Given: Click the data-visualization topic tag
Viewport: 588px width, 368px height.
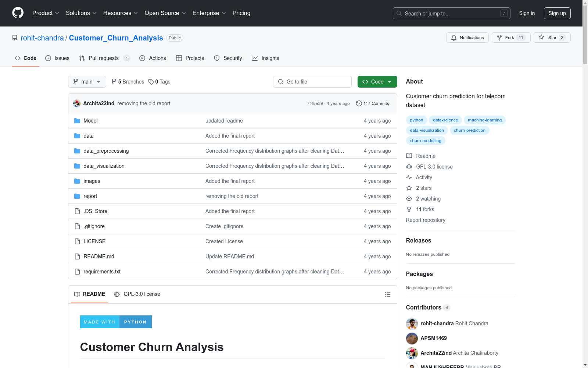Looking at the screenshot, I should point(427,130).
